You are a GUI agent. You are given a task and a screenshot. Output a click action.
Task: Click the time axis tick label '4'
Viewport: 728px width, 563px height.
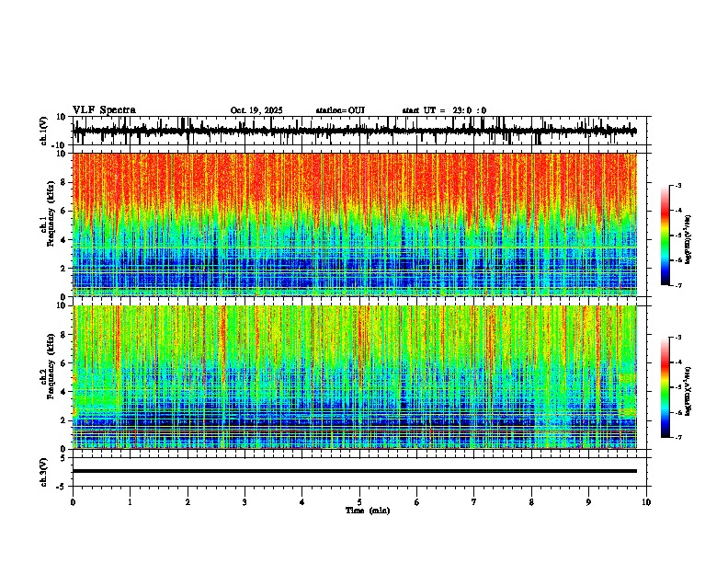[302, 502]
